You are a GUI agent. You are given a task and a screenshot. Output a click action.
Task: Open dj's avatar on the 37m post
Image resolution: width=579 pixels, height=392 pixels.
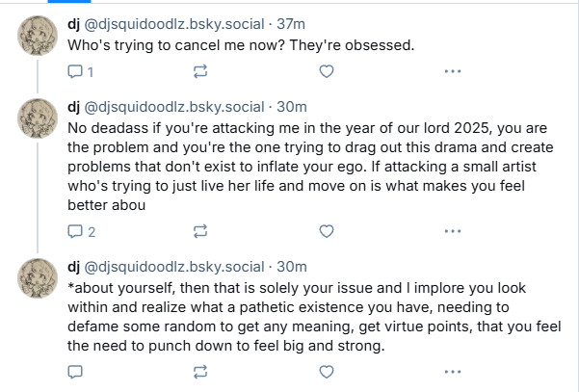[x=38, y=36]
